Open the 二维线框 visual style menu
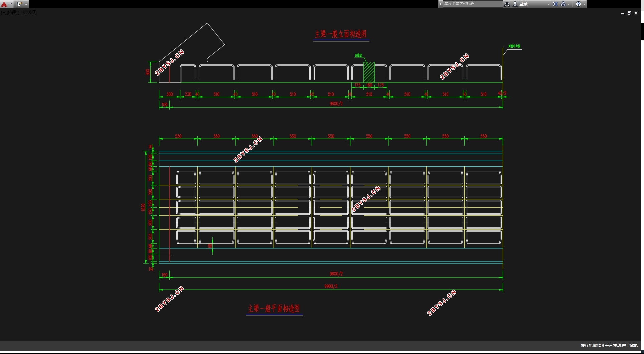The image size is (644, 354). click(27, 13)
